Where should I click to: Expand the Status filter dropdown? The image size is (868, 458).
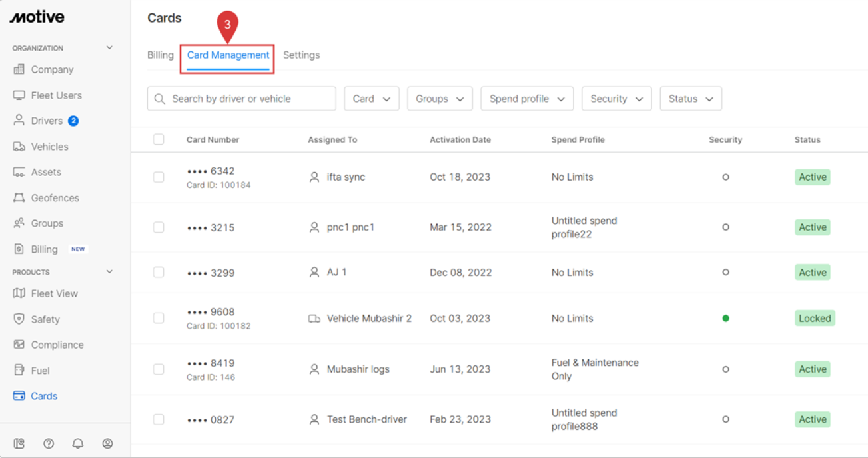[690, 99]
